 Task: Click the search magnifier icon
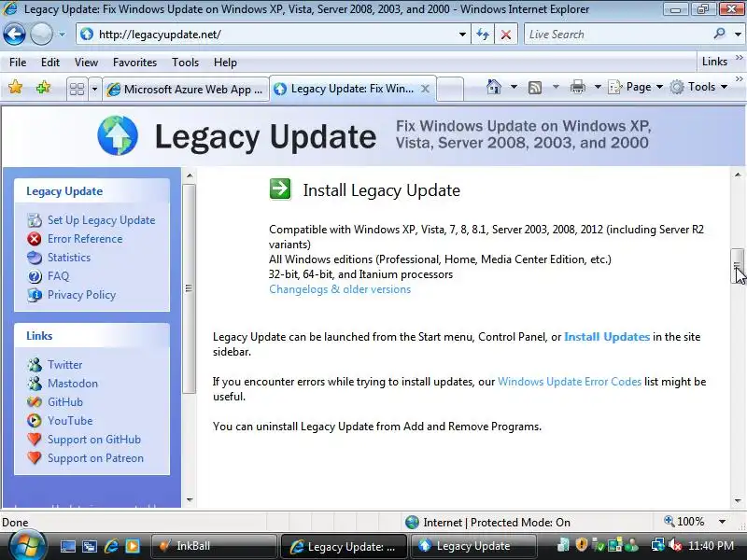[719, 34]
